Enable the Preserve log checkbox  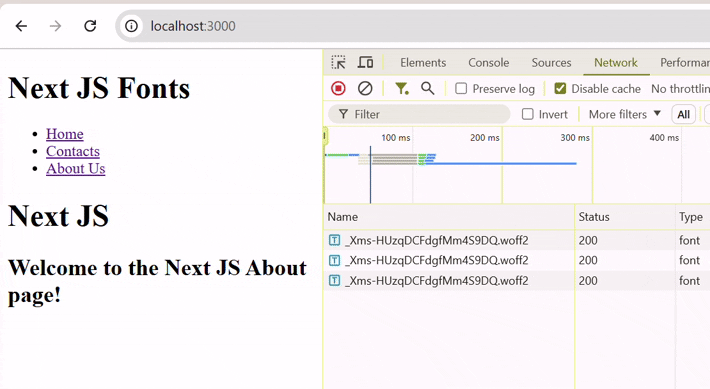pos(461,88)
